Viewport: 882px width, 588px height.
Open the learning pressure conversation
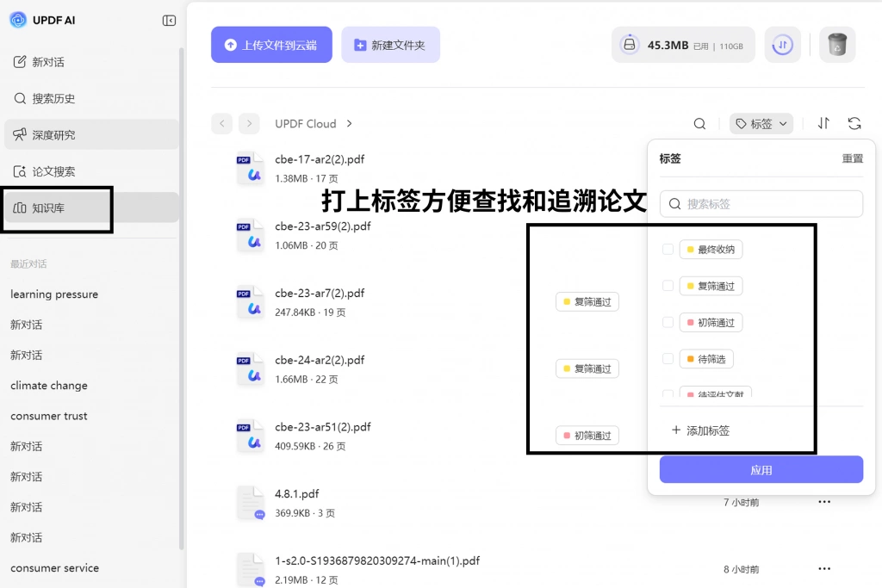pyautogui.click(x=54, y=294)
